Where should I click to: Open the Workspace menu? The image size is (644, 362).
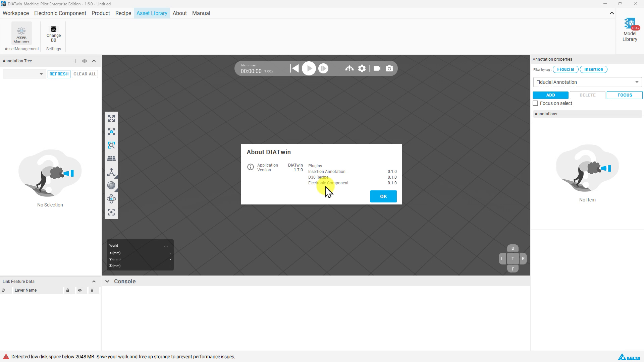[16, 13]
